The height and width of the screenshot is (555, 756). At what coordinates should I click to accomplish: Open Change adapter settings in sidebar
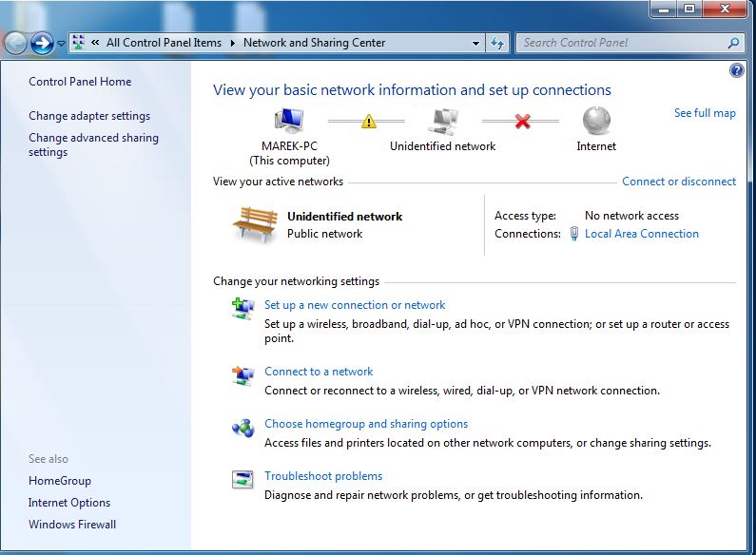[x=89, y=116]
